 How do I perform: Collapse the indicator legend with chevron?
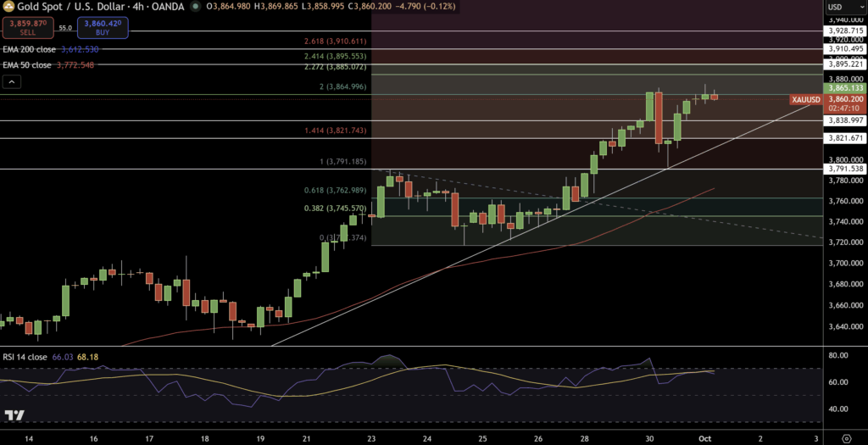tap(12, 82)
